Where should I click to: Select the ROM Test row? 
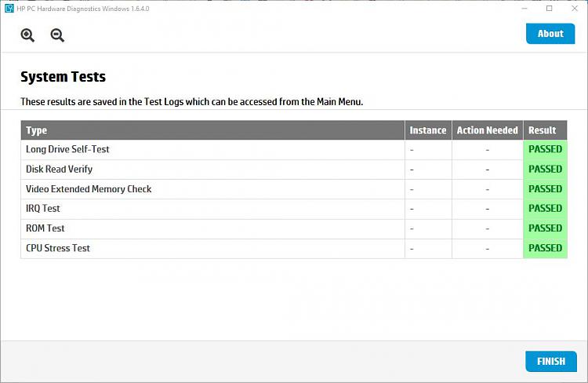(x=294, y=228)
